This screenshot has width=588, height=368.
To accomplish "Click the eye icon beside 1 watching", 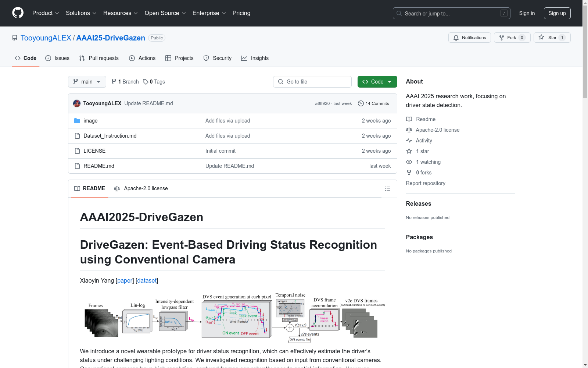I will pos(409,162).
